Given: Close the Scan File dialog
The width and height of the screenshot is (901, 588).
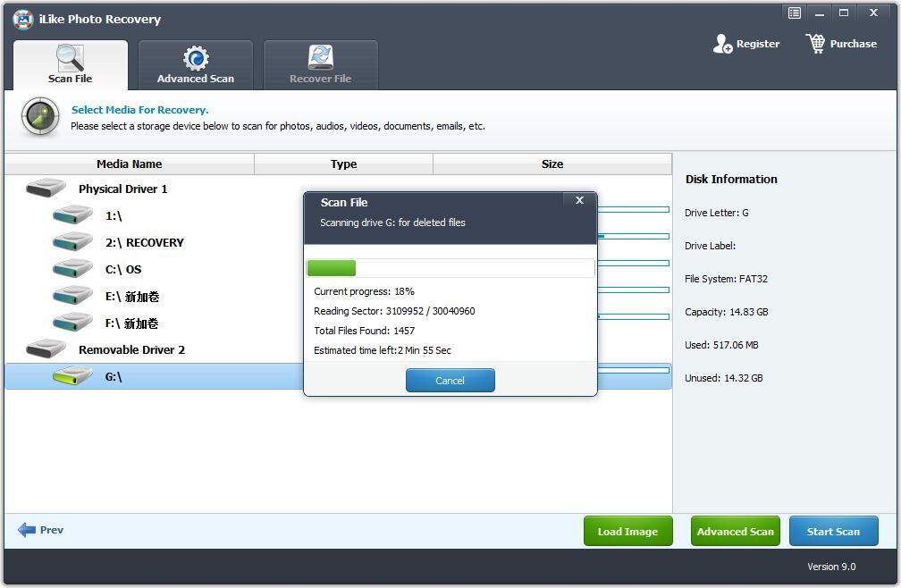Looking at the screenshot, I should [x=579, y=201].
